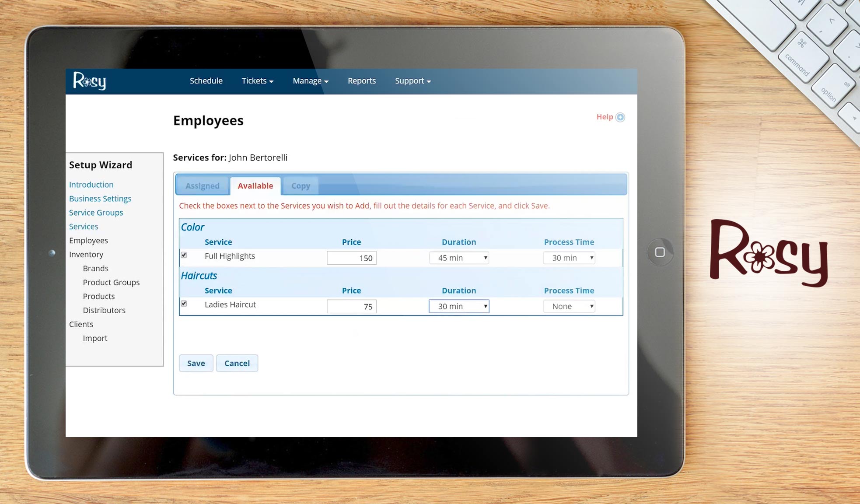Image resolution: width=860 pixels, height=504 pixels.
Task: Uncheck the Ladies Haircut service checkbox
Action: coord(184,303)
